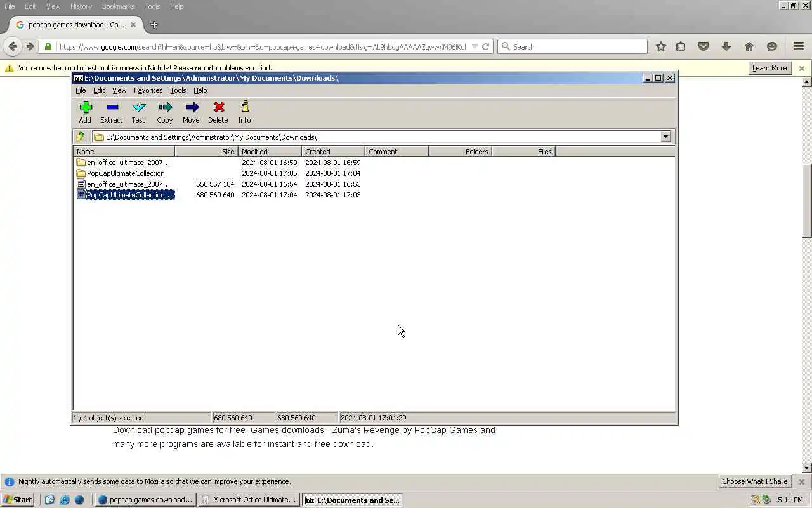The image size is (812, 508).
Task: Open a new Firefox tab with plus
Action: pyautogui.click(x=154, y=25)
